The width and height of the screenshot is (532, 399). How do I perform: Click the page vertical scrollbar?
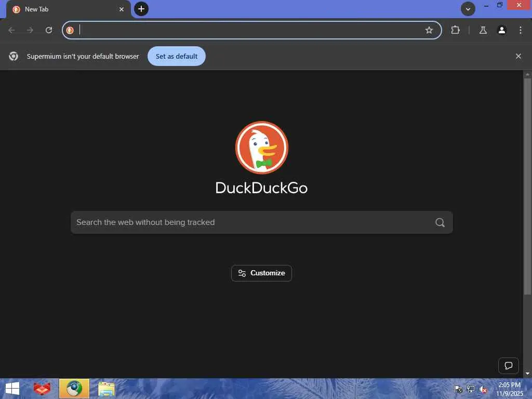tap(527, 187)
